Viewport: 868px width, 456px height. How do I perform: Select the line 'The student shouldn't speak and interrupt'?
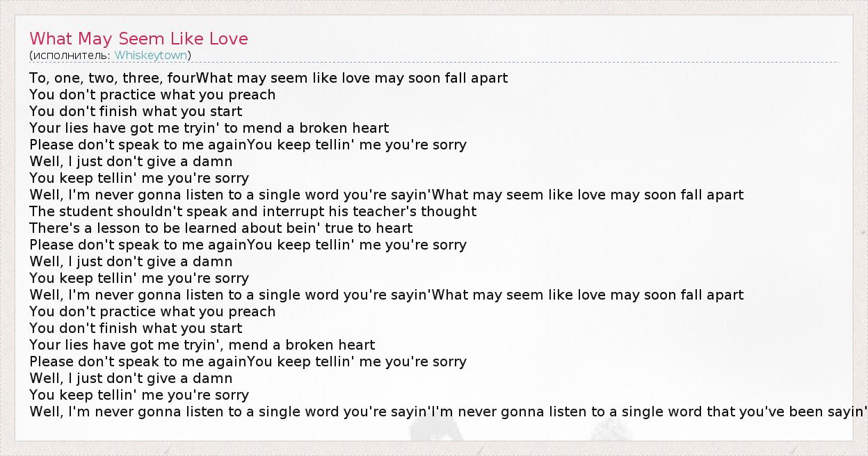click(x=252, y=211)
